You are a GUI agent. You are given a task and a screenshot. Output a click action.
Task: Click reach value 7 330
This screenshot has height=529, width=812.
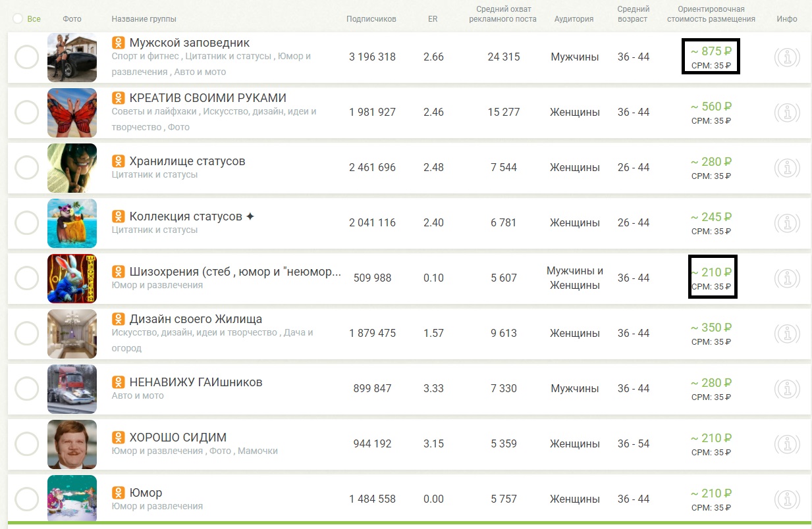click(x=504, y=389)
